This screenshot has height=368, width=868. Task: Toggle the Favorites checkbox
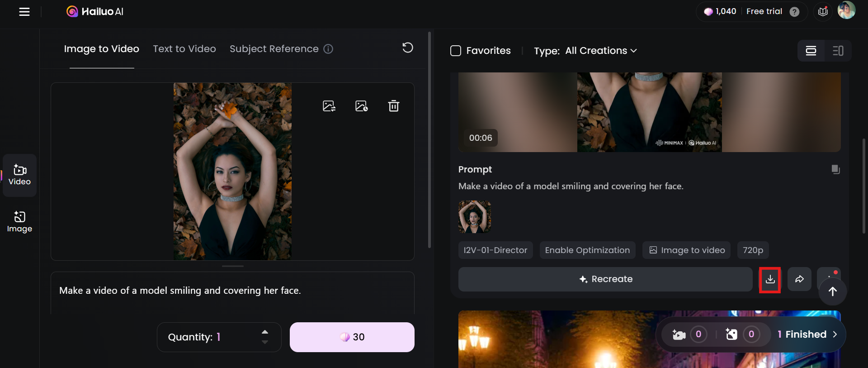tap(456, 51)
